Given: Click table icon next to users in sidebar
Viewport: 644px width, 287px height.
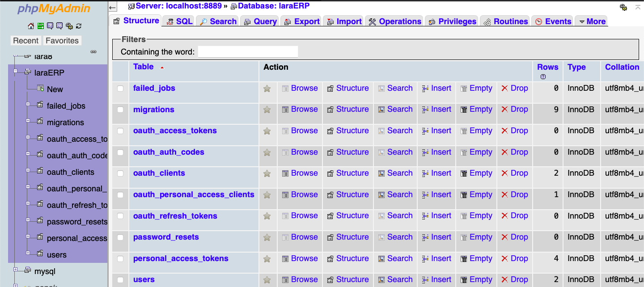Looking at the screenshot, I should point(40,253).
